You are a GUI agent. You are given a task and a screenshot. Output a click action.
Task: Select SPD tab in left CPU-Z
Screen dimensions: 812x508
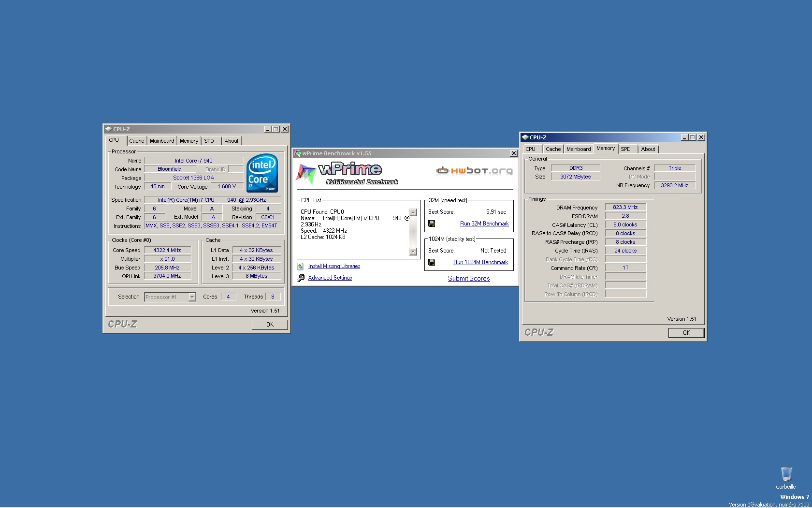tap(209, 141)
